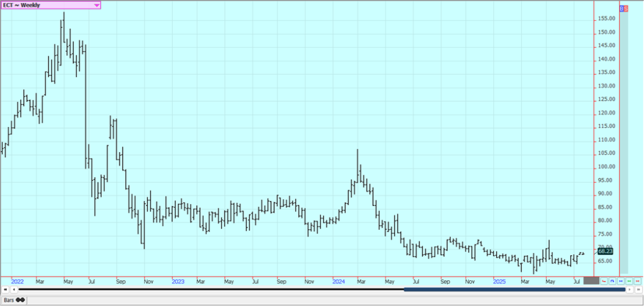This screenshot has height=306, width=644.
Task: Click the 155.00 price axis label
Action: pos(607,19)
